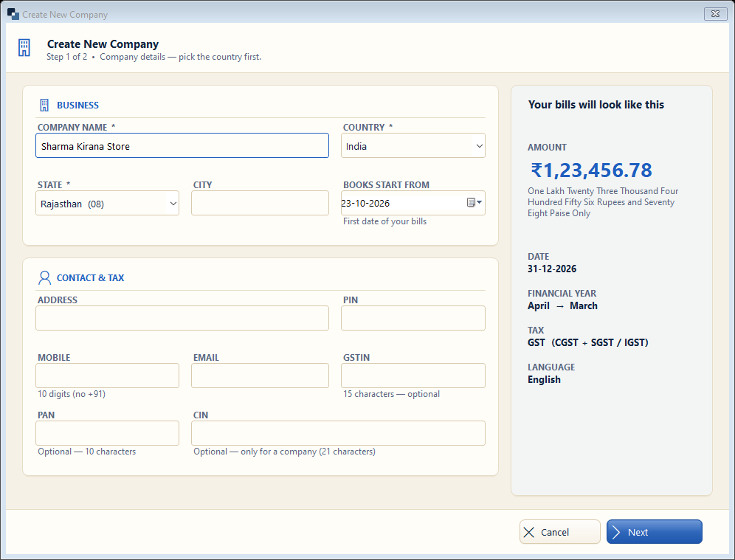Image resolution: width=735 pixels, height=560 pixels.
Task: Click the 'English' language value
Action: (544, 379)
